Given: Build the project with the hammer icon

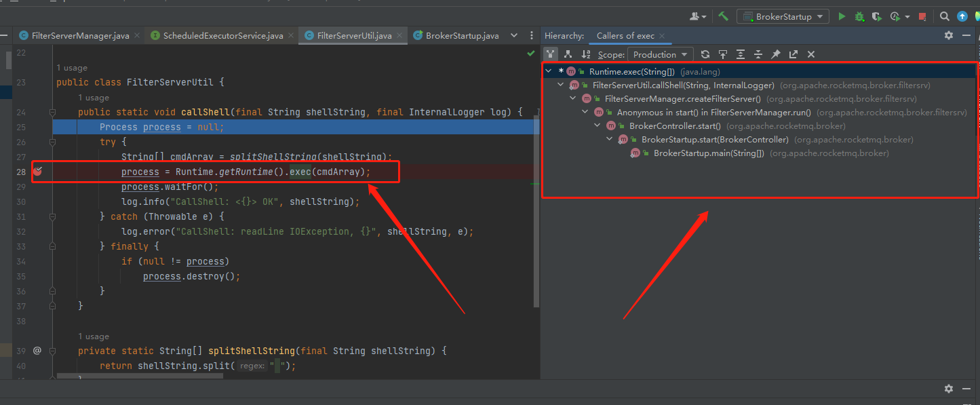Looking at the screenshot, I should 724,16.
